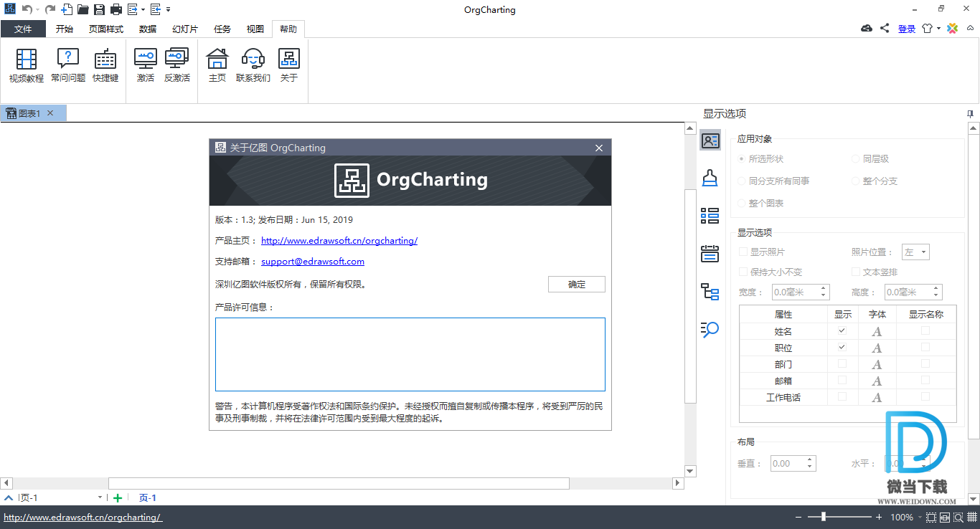Open the edrawsoft.cn/orgcharting product homepage link
The image size is (980, 529).
tap(339, 241)
